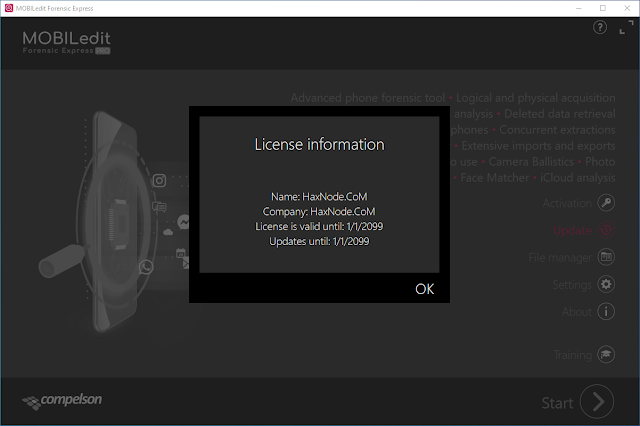Click the 'Name: HaxNode.CoM' line
The width and height of the screenshot is (640, 426).
pyautogui.click(x=319, y=197)
